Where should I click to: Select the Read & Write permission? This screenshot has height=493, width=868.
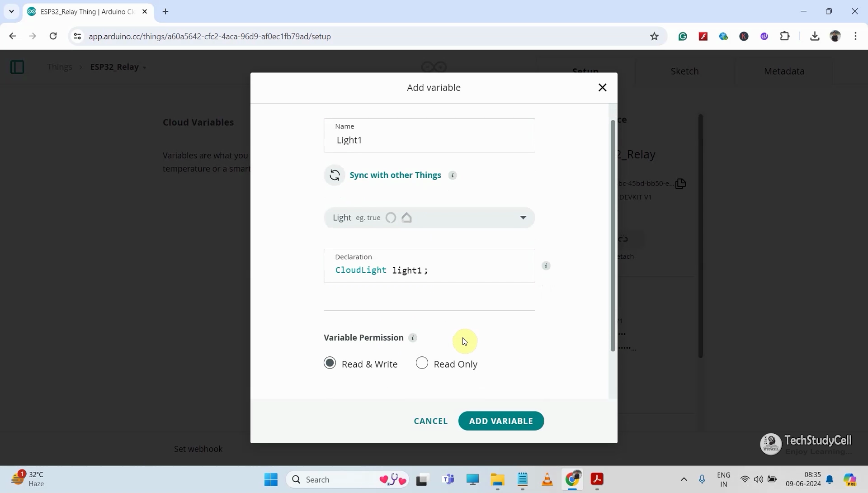coord(330,363)
